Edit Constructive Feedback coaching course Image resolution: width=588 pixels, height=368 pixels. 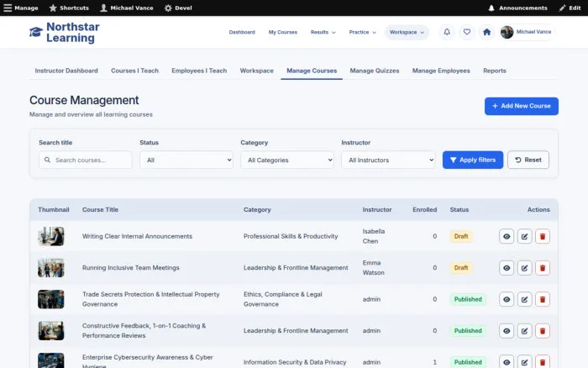pyautogui.click(x=524, y=331)
